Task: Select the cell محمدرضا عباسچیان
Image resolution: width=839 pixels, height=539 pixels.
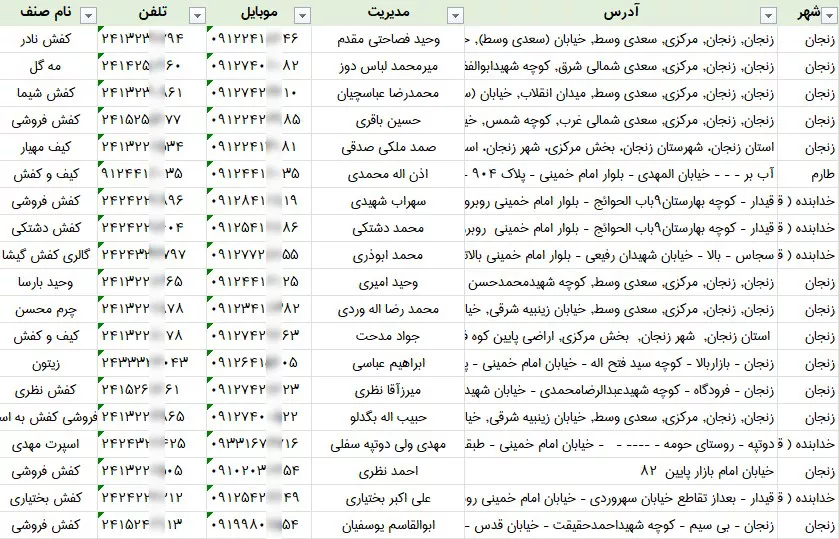Action: (388, 93)
